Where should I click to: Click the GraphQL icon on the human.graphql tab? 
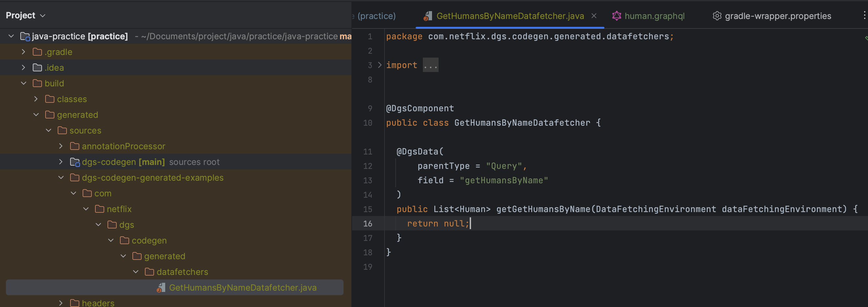pyautogui.click(x=617, y=15)
